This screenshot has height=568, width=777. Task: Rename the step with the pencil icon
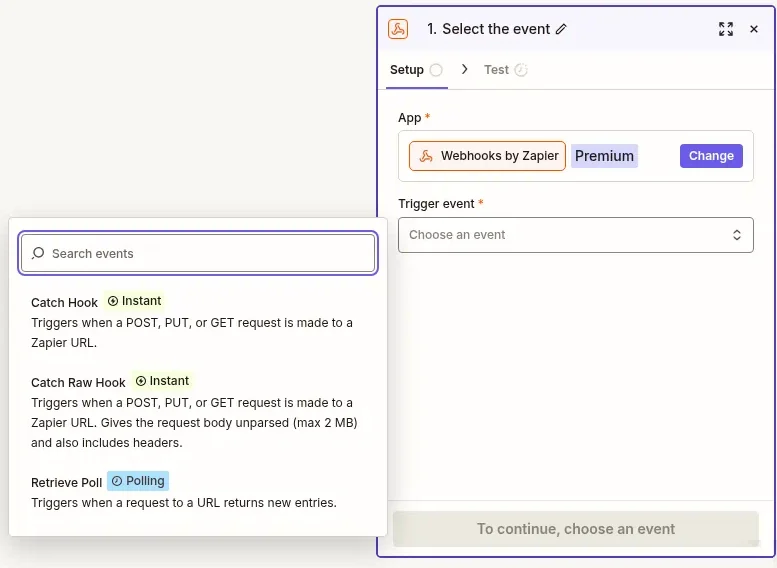561,29
